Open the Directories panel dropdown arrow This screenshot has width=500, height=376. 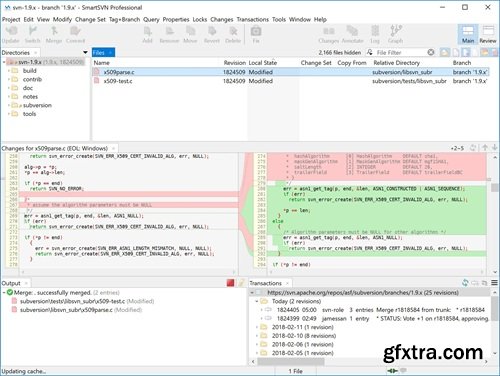pos(85,52)
